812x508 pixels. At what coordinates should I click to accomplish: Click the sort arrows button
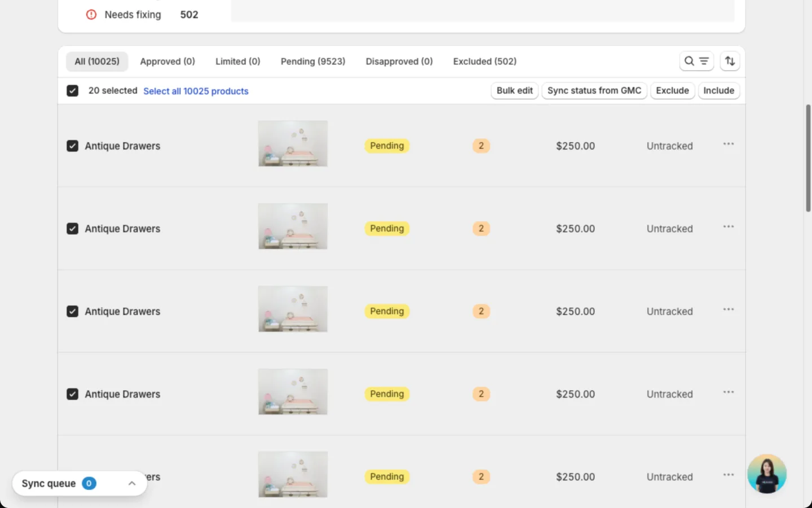730,61
